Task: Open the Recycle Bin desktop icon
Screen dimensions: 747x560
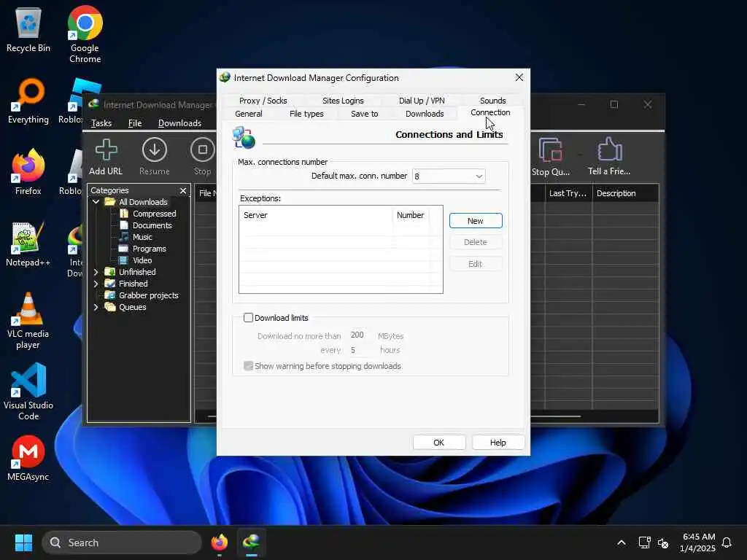Action: pos(28,29)
